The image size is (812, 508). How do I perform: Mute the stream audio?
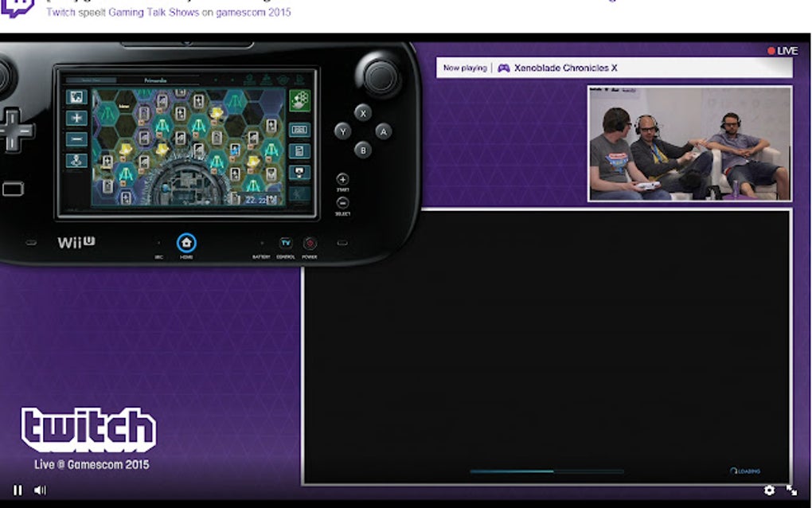click(40, 490)
